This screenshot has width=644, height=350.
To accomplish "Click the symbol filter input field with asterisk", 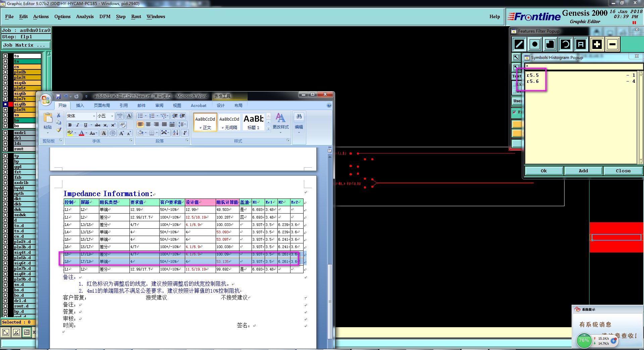I will [x=584, y=66].
